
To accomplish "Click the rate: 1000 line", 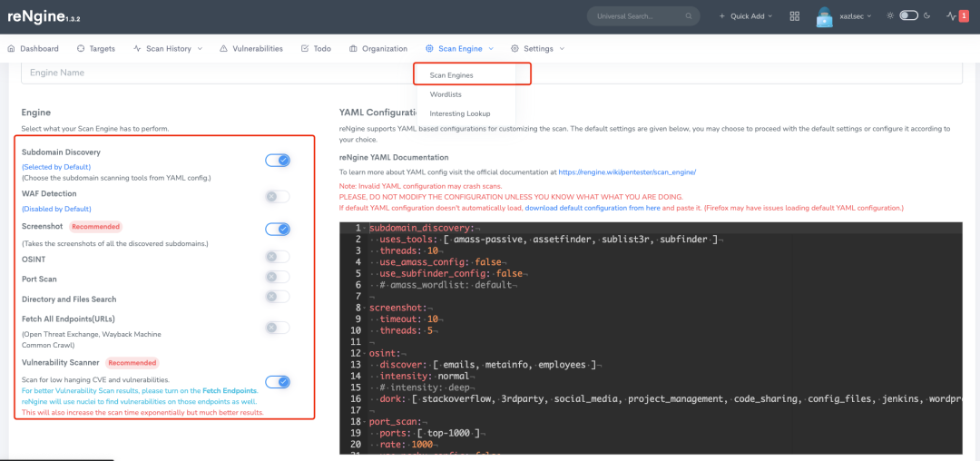I will coord(408,443).
